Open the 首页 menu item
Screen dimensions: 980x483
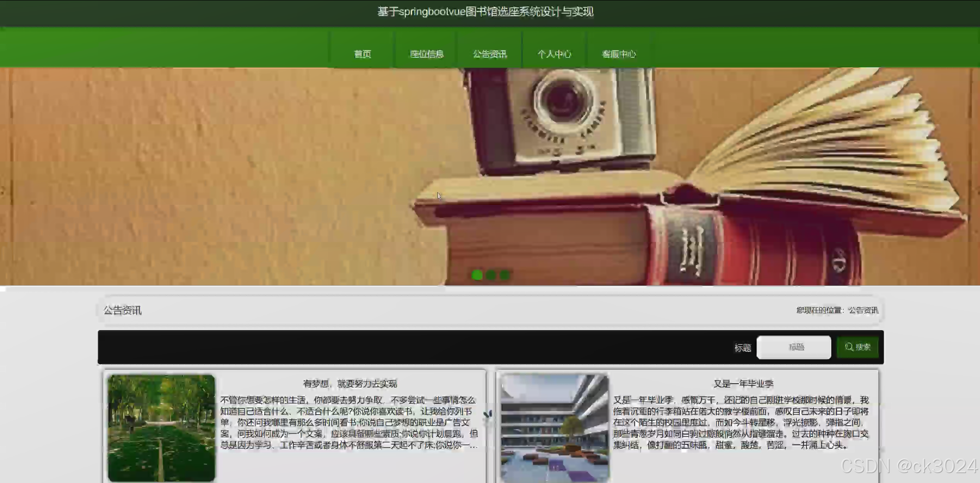pyautogui.click(x=362, y=54)
